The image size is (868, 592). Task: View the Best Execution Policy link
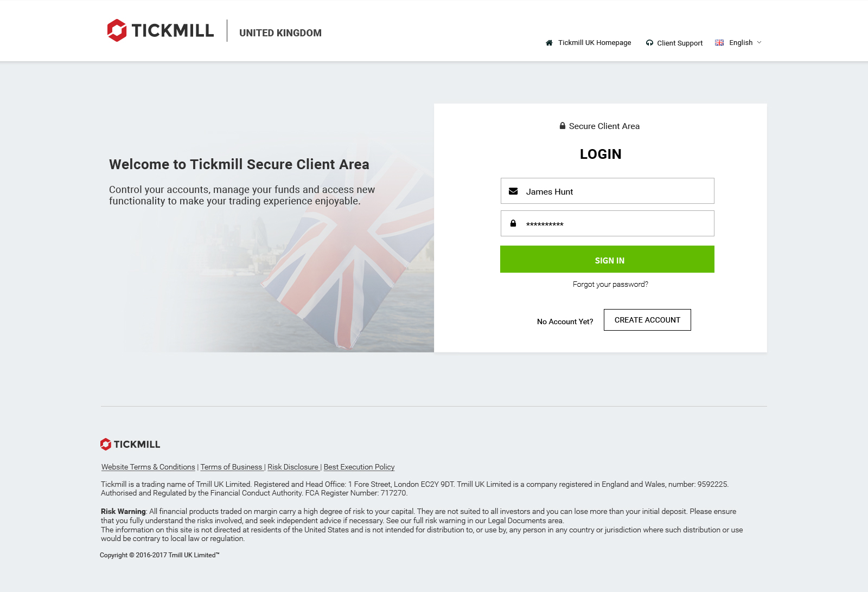coord(359,467)
